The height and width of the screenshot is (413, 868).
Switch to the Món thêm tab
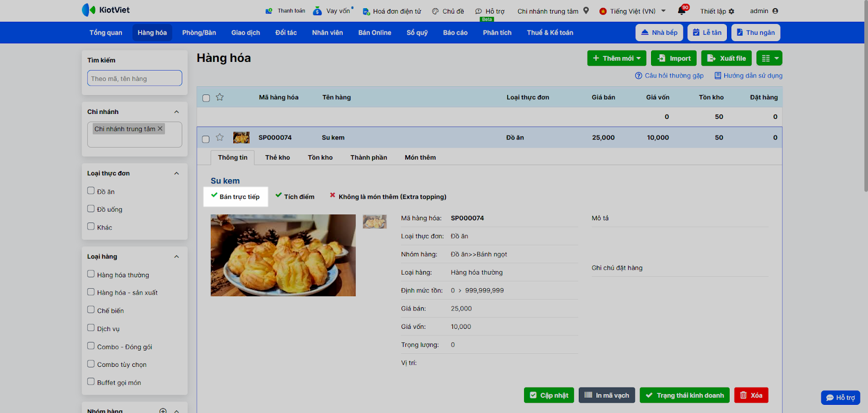click(420, 157)
